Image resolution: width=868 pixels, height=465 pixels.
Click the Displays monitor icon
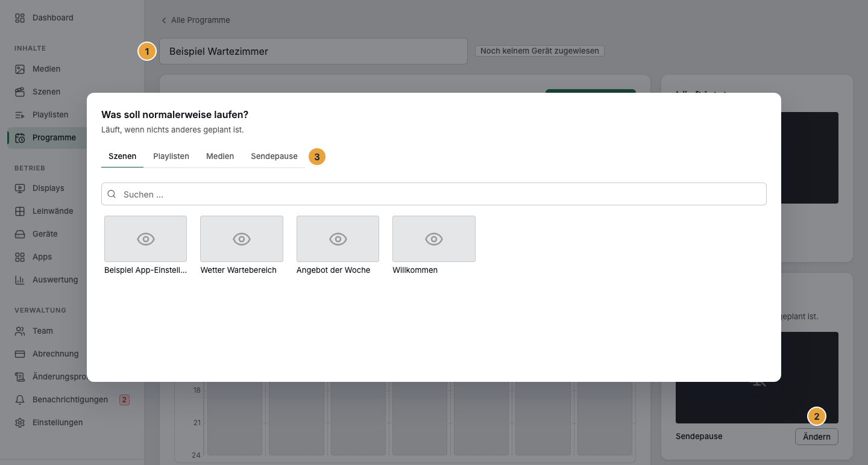(20, 189)
